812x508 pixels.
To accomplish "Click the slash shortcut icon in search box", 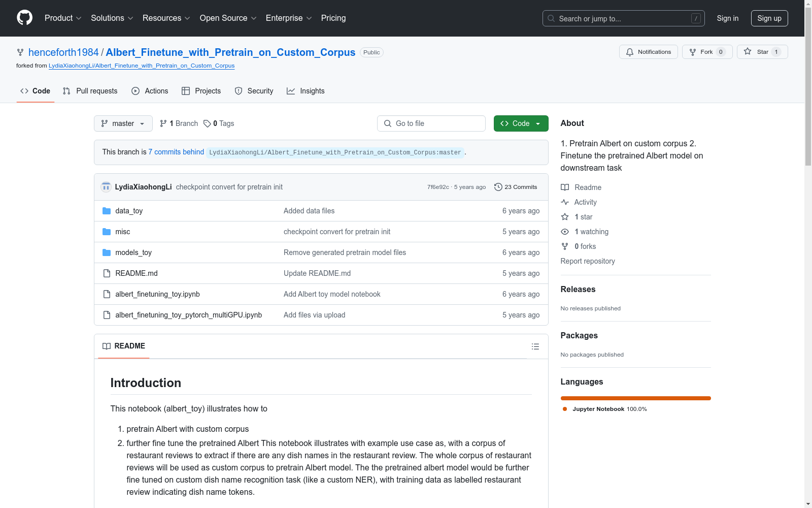I will click(x=696, y=18).
